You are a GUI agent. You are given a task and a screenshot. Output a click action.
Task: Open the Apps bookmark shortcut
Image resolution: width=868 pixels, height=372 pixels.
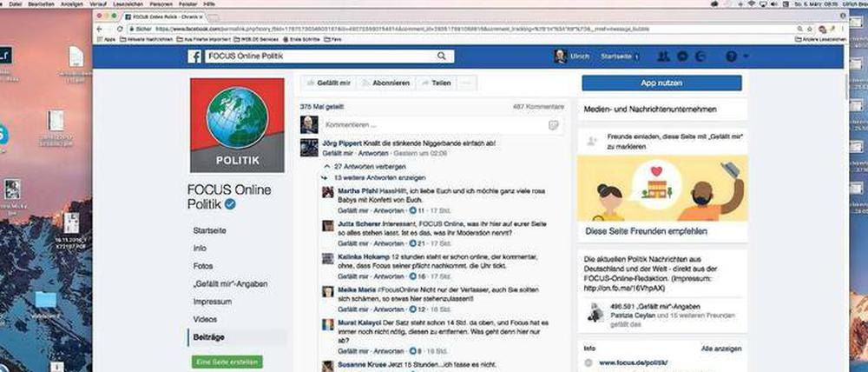106,39
